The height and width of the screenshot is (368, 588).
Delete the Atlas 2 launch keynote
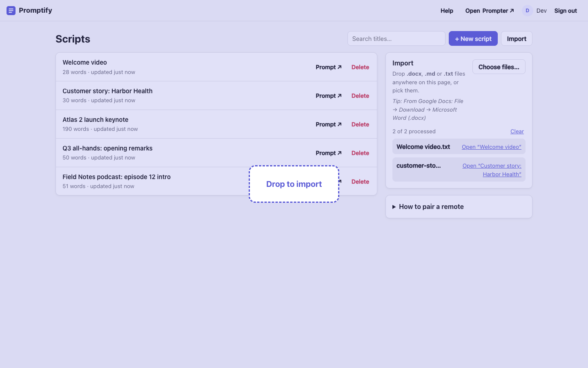pyautogui.click(x=360, y=124)
